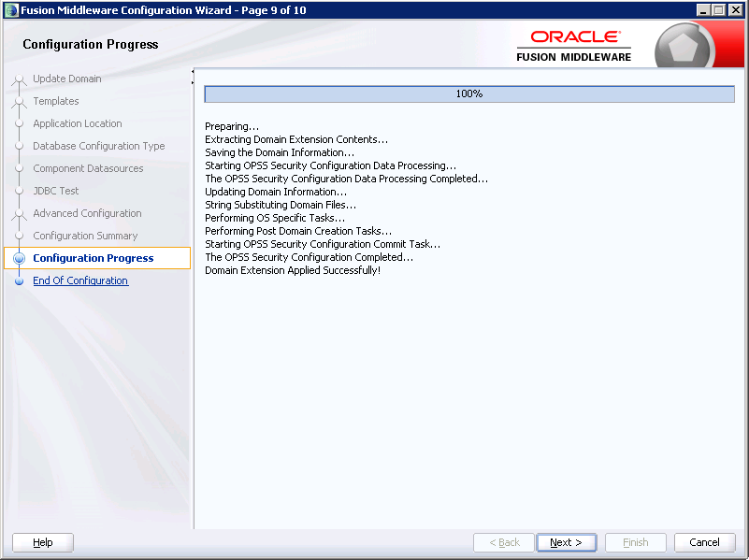Click 'Saving the Domain Information...' log line

(x=280, y=152)
